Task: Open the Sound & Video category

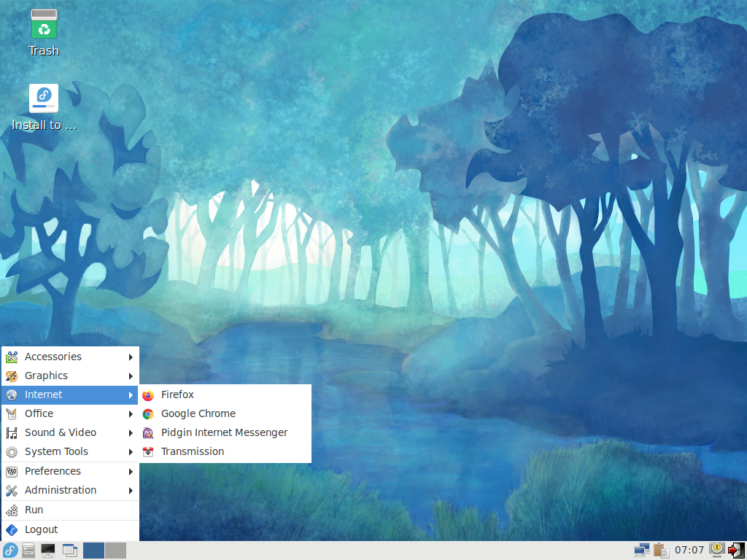Action: point(70,433)
